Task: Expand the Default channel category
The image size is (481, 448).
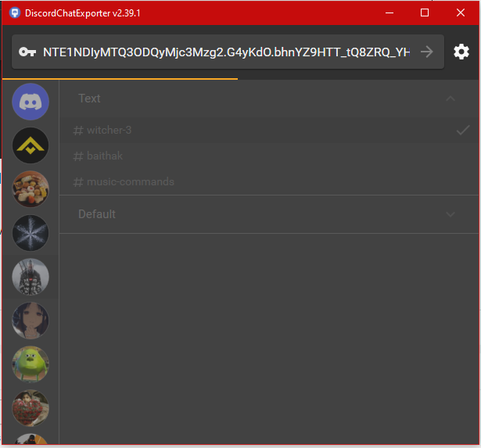Action: (269, 214)
